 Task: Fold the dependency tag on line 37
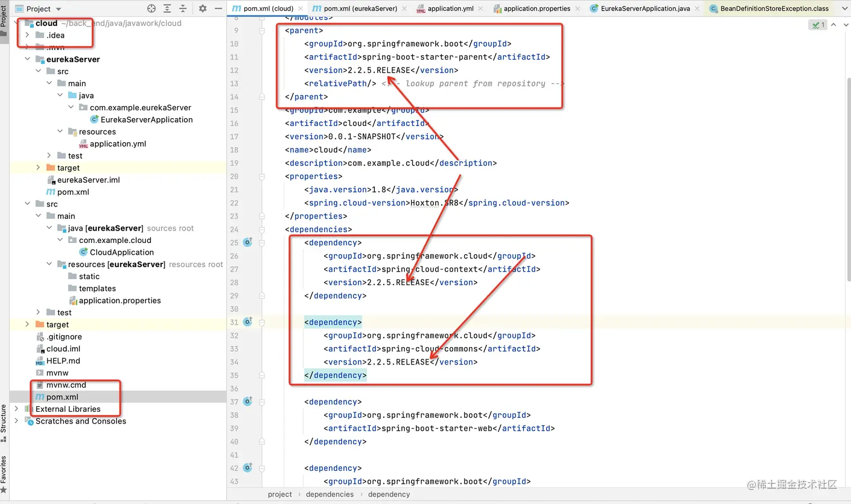click(262, 402)
